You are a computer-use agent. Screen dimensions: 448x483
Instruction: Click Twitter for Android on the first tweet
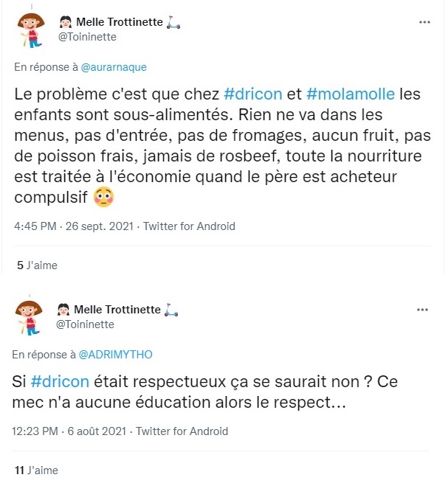click(x=188, y=226)
